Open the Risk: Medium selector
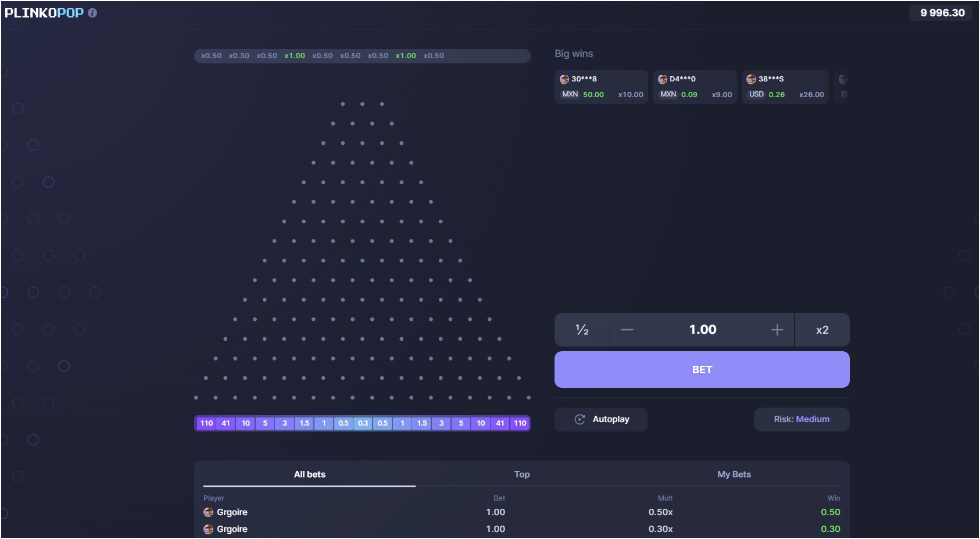 coord(802,419)
